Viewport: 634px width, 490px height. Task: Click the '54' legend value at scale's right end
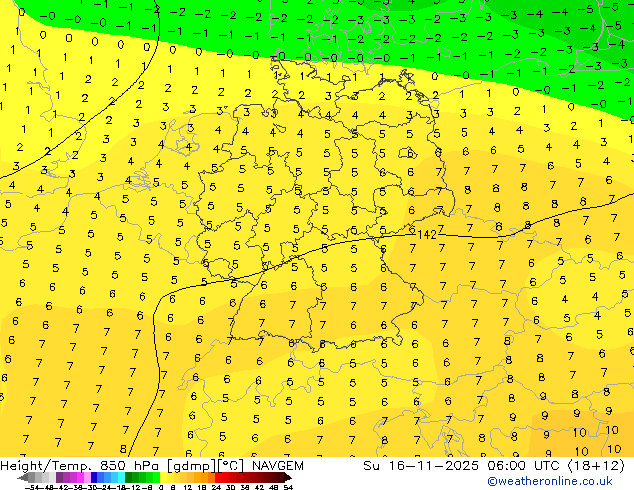[287, 487]
